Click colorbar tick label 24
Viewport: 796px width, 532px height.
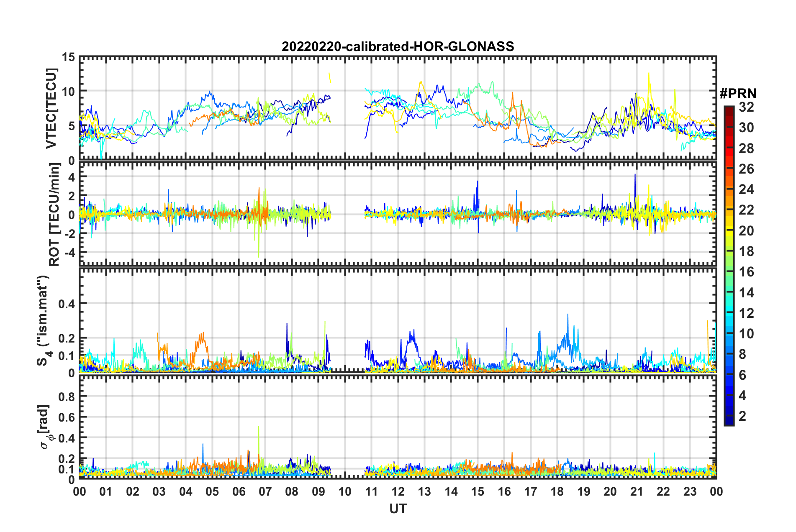click(x=746, y=189)
